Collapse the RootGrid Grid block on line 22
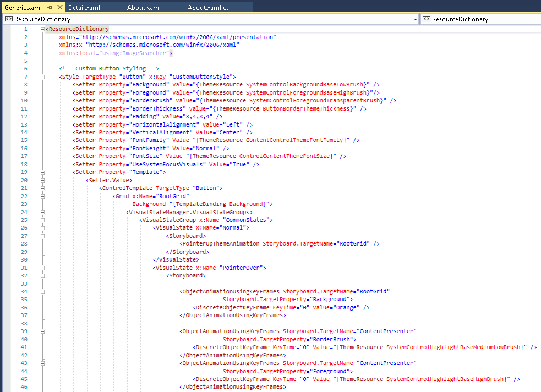 [x=42, y=197]
